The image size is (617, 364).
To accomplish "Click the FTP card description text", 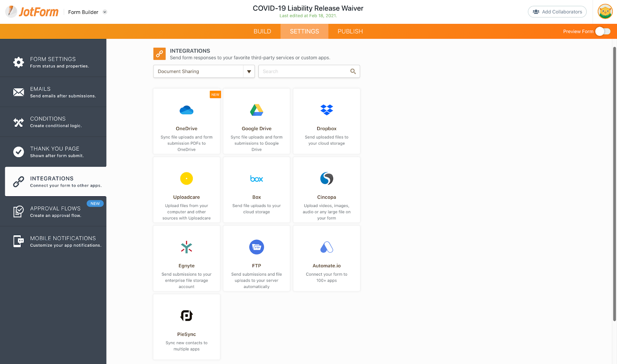I will [256, 281].
